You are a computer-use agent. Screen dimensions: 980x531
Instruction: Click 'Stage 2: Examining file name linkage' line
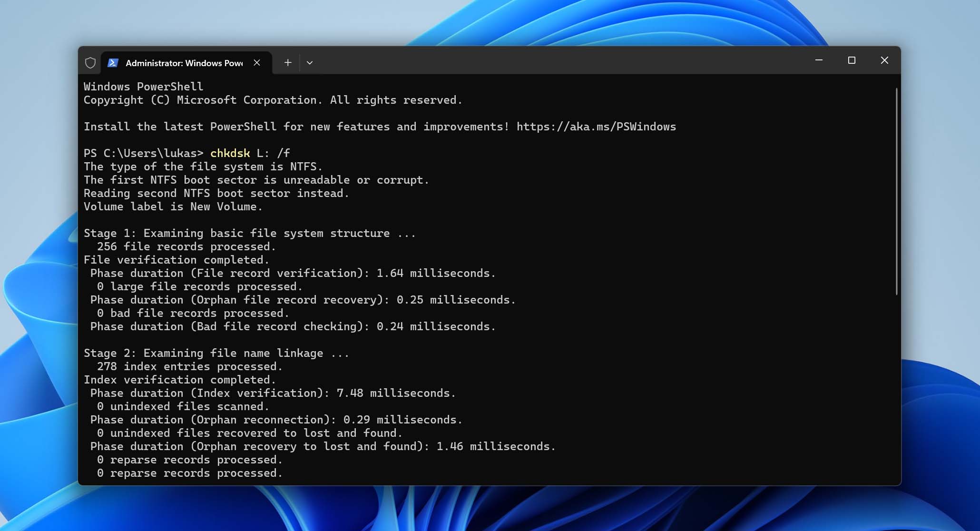[x=216, y=353]
